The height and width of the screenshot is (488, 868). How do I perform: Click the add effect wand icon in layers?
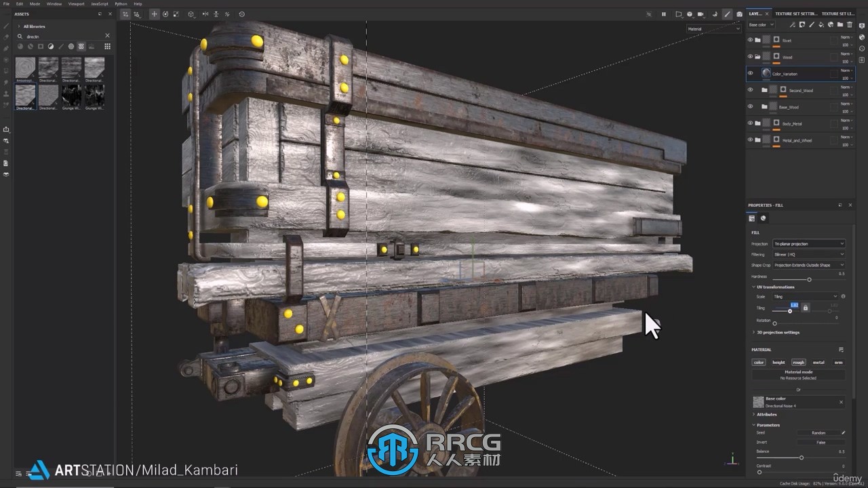pyautogui.click(x=793, y=25)
